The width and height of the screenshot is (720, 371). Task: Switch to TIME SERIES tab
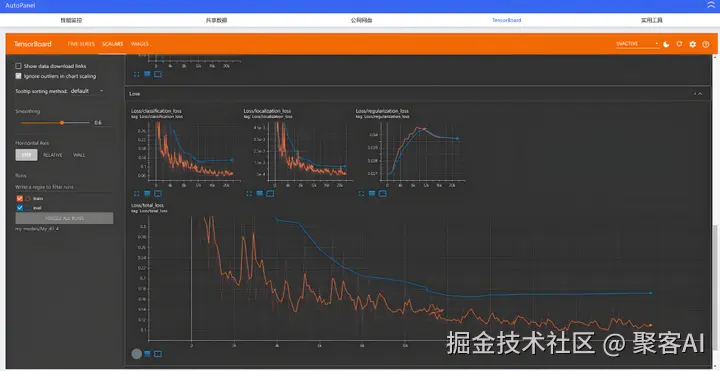(81, 44)
